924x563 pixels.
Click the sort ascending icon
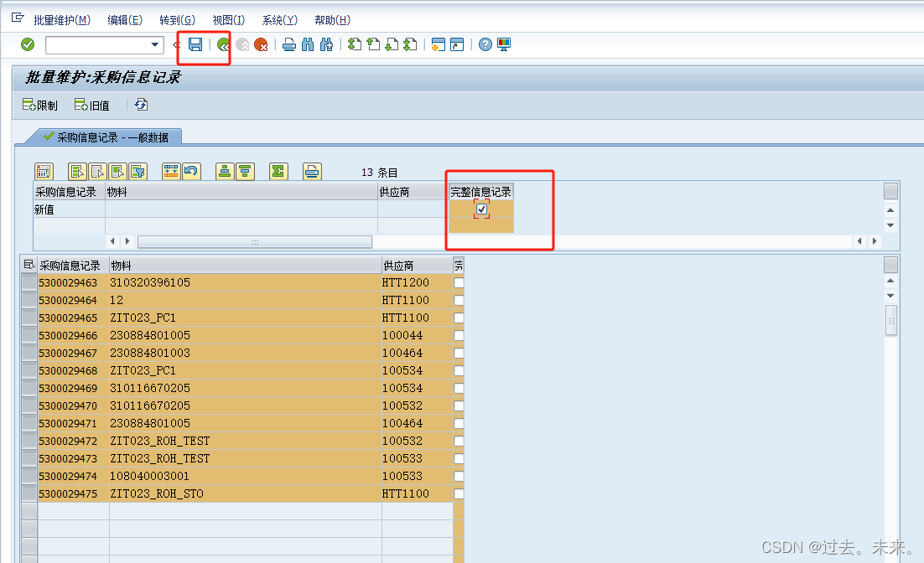tap(225, 172)
